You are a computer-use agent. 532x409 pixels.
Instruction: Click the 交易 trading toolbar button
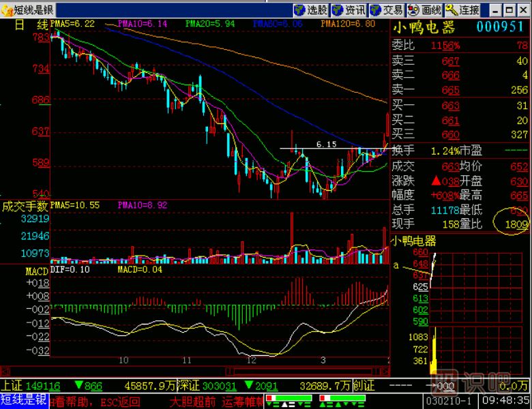pos(387,10)
